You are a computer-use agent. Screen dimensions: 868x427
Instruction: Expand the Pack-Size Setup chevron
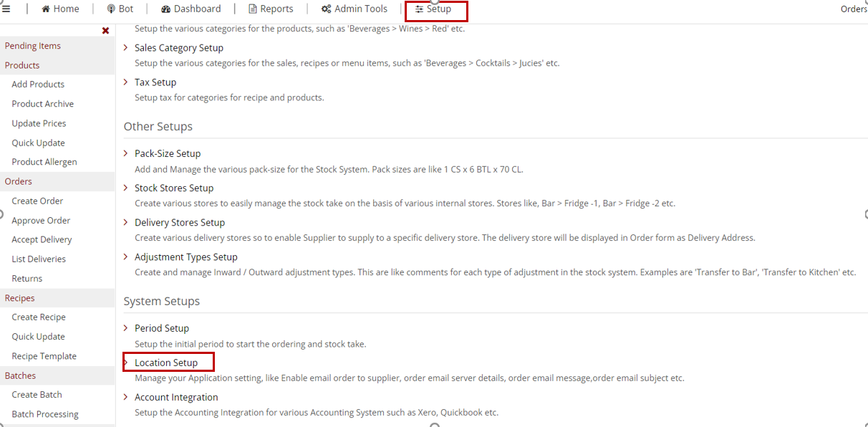click(126, 153)
